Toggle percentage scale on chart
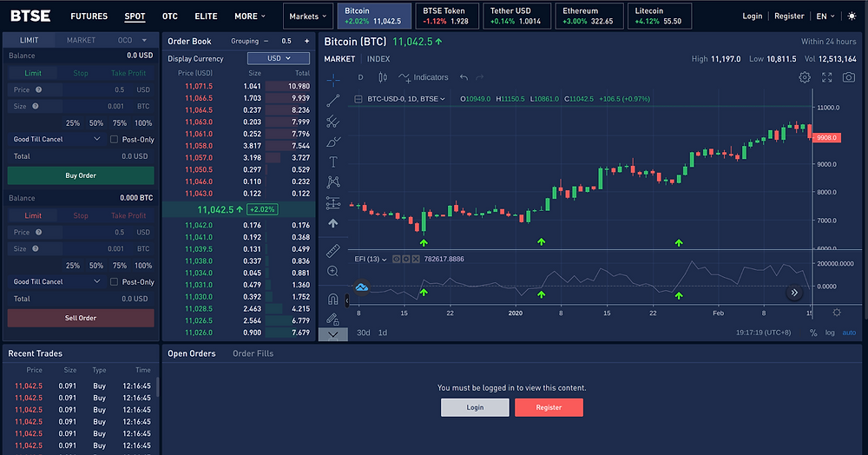 [813, 333]
